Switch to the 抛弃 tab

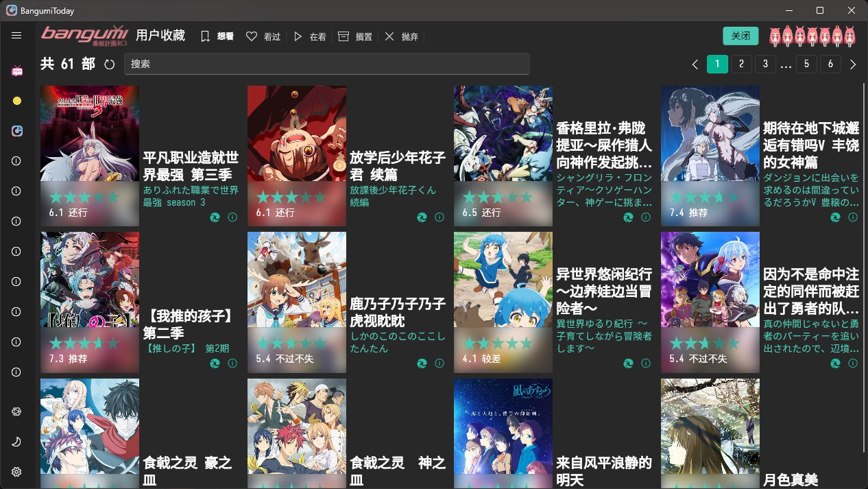[x=401, y=36]
